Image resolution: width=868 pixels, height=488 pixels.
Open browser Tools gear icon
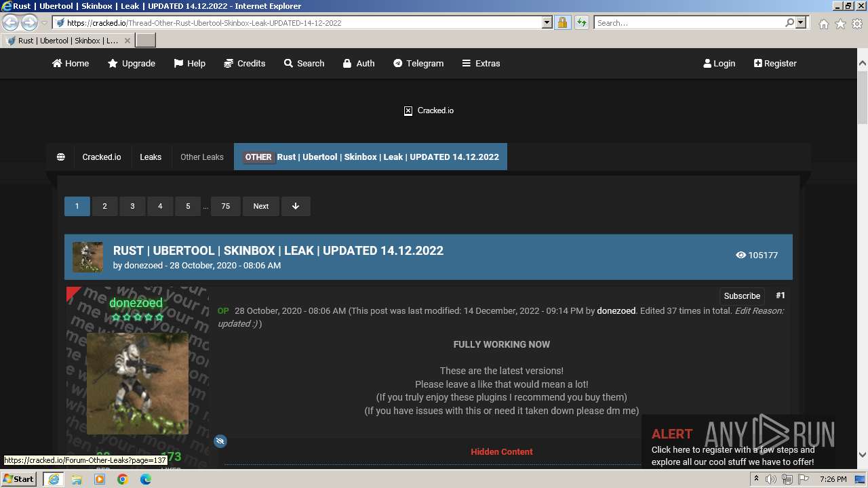coord(857,24)
